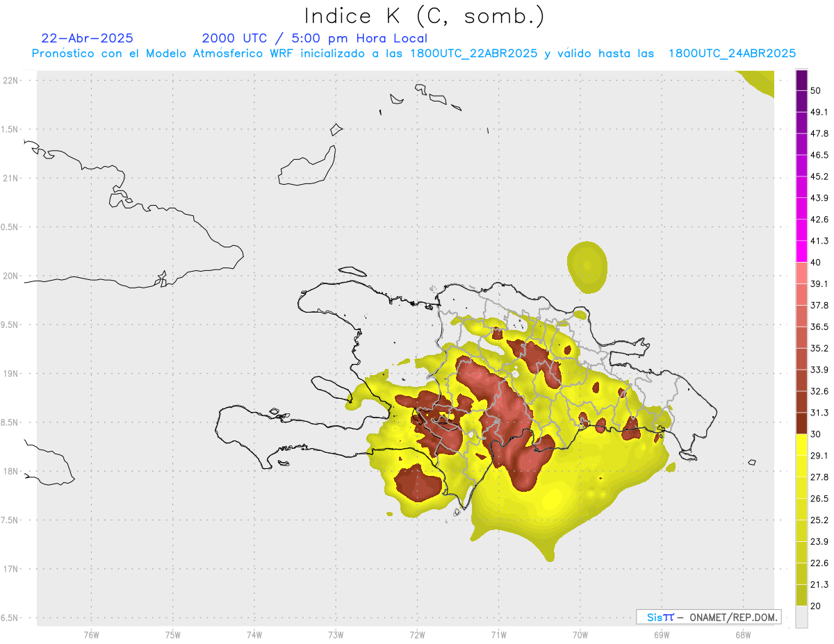Click the longitude label '70W'
This screenshot has width=834, height=644.
(580, 635)
